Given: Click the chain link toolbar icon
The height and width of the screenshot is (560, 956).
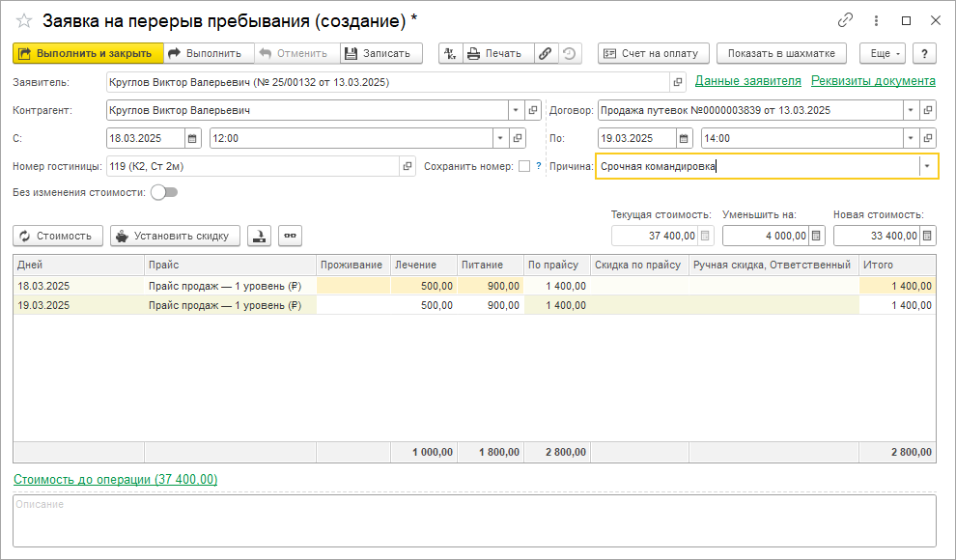Looking at the screenshot, I should click(x=546, y=54).
